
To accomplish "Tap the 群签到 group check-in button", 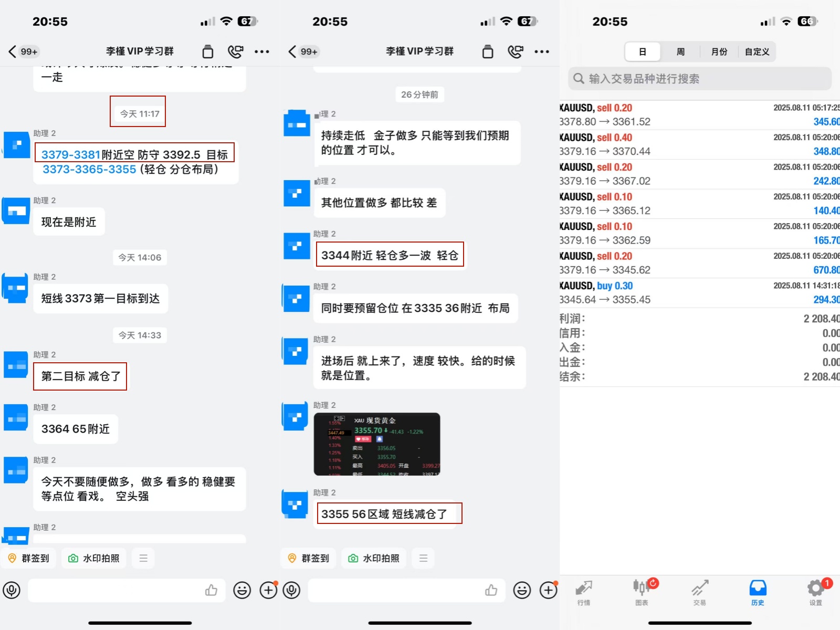I will (28, 558).
